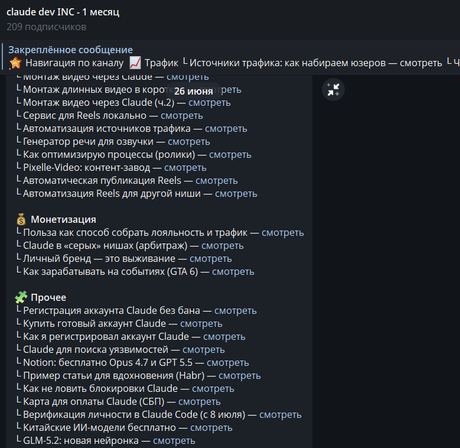
Task: Click the text Claude для поиска уязвимостей
Action: (96, 349)
